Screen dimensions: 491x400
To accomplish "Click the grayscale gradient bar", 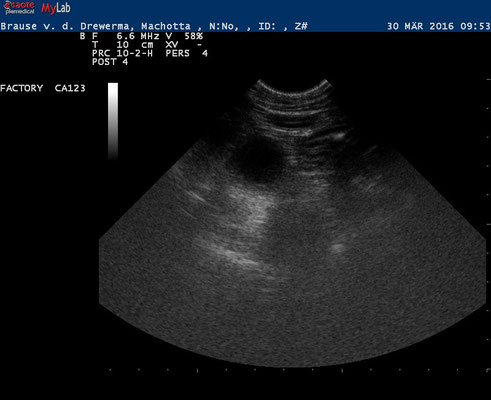I will 113,121.
